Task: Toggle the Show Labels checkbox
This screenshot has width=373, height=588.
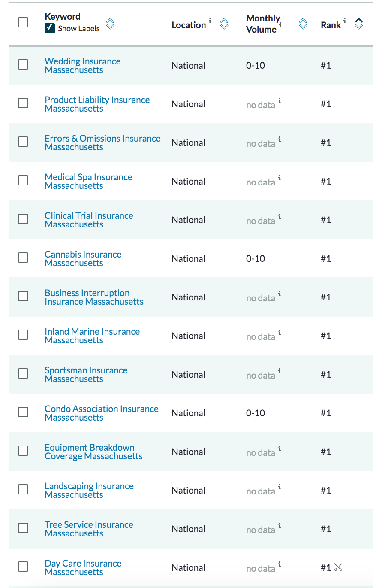Action: (x=50, y=28)
